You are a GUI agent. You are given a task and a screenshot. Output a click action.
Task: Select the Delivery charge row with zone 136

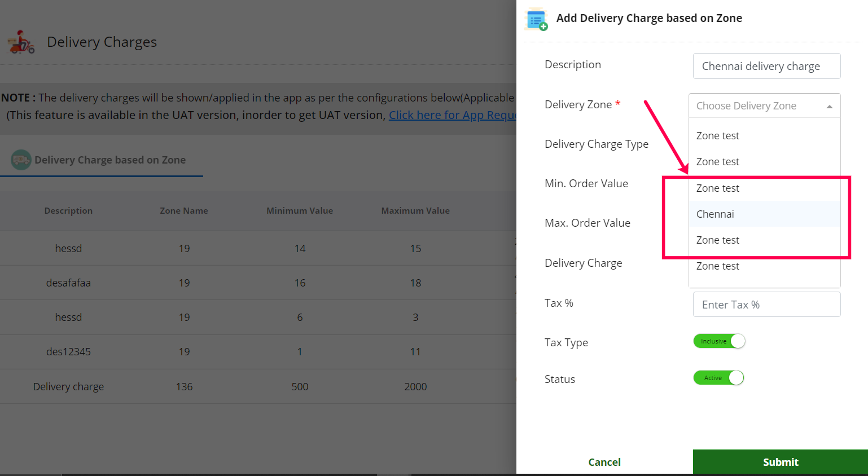click(x=68, y=387)
